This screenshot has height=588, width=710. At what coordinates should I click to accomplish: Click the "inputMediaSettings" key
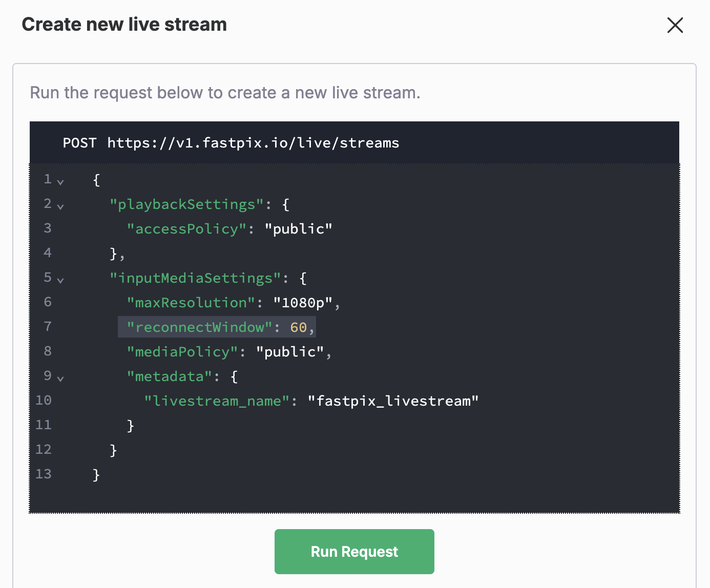coord(195,278)
